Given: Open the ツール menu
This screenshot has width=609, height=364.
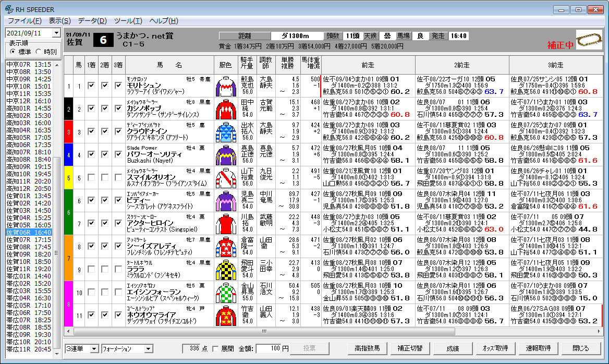Looking at the screenshot, I should (128, 21).
